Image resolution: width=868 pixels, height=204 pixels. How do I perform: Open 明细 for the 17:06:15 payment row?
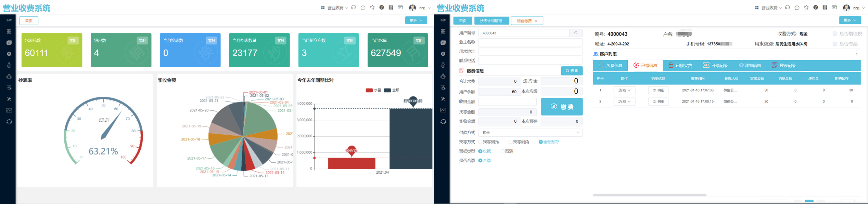[659, 101]
